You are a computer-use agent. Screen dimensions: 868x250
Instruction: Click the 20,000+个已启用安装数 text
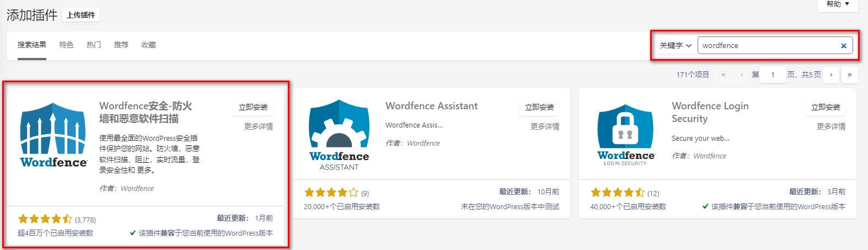click(x=342, y=207)
